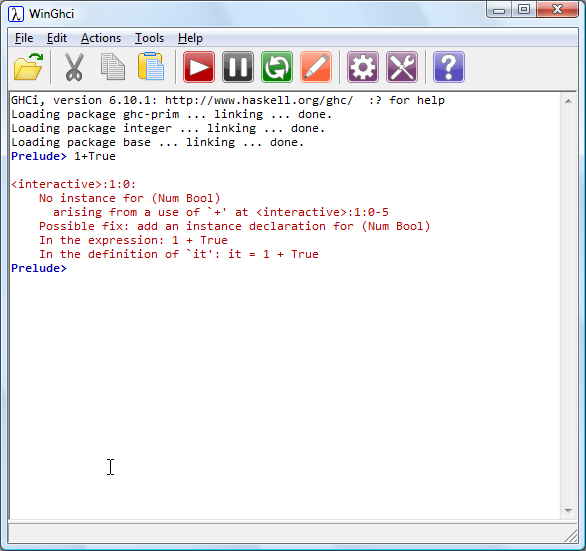Viewport: 586px width, 551px height.
Task: Click the Copy documents icon
Action: pos(113,67)
